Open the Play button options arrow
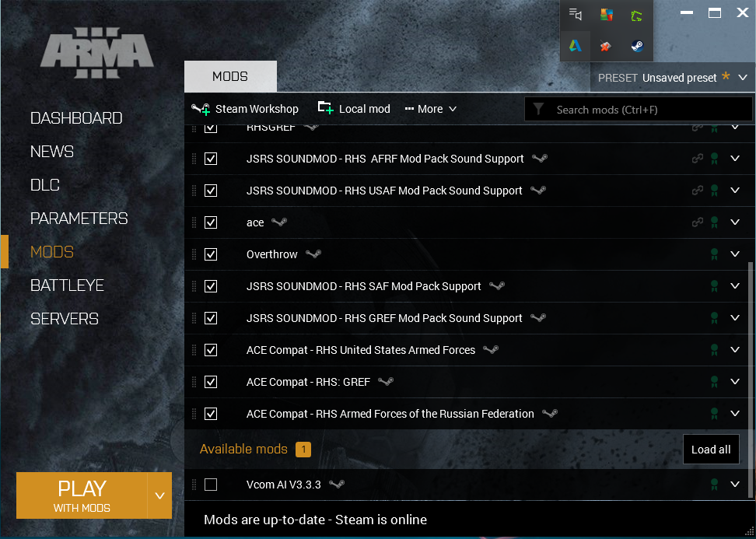Image resolution: width=756 pixels, height=539 pixels. [x=159, y=495]
